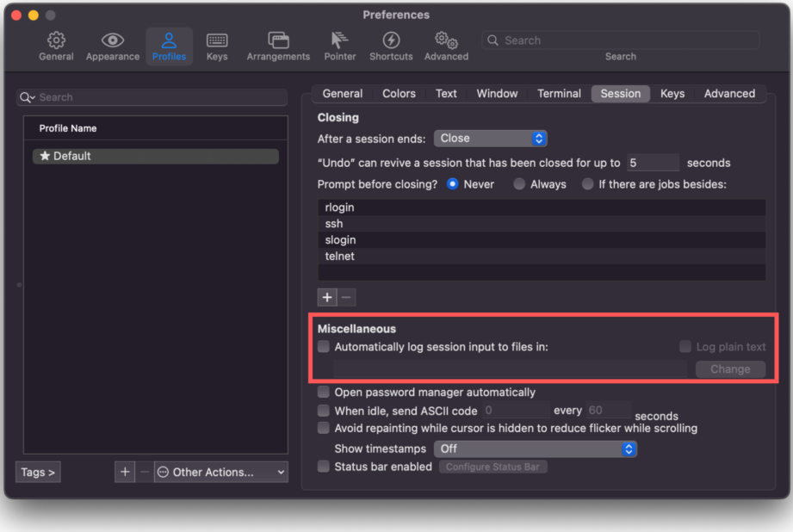The height and width of the screenshot is (532, 793).
Task: Click the Tags button
Action: click(38, 472)
